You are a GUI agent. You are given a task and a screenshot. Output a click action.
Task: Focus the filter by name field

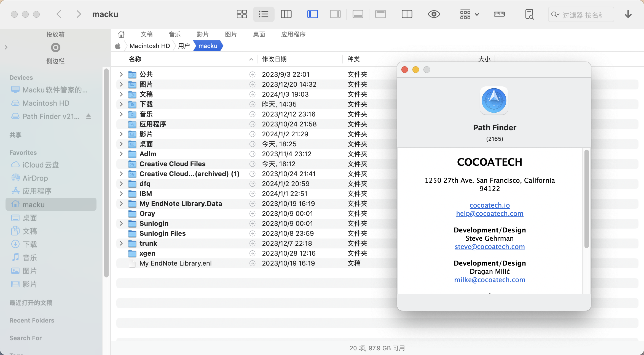(x=581, y=15)
